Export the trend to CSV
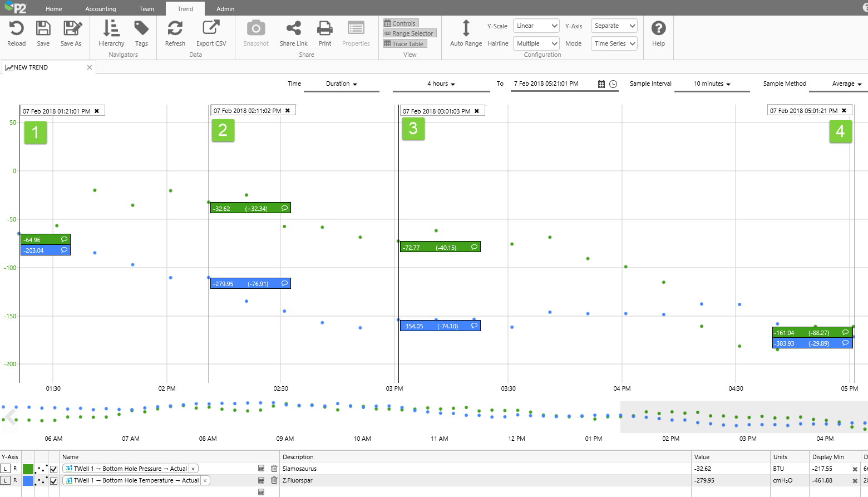This screenshot has width=868, height=497. (211, 28)
